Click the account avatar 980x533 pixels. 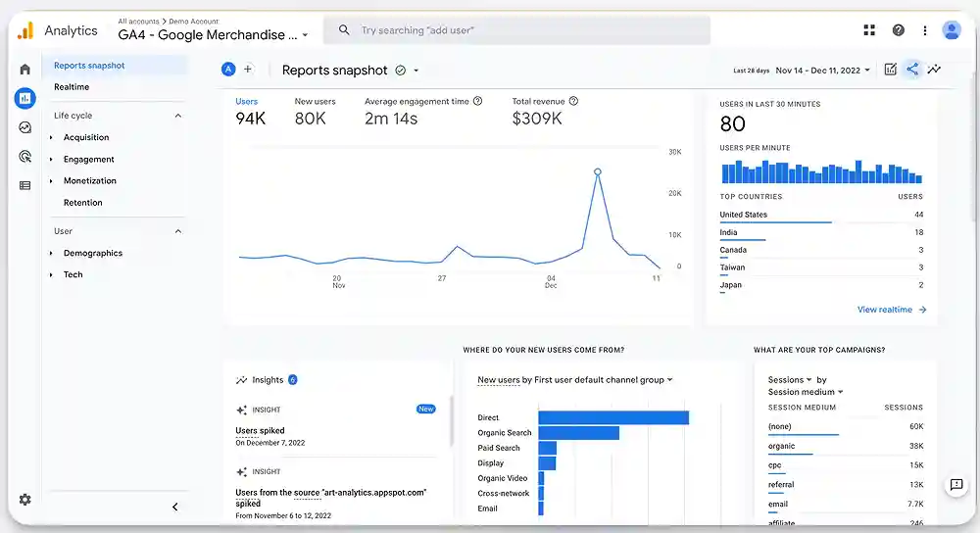pos(952,30)
